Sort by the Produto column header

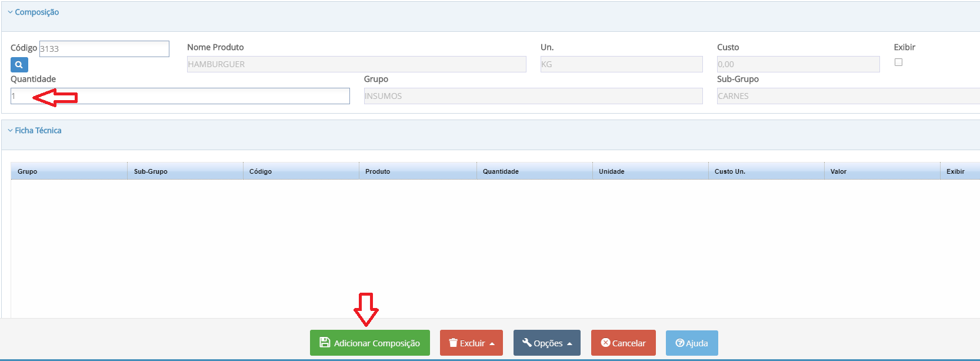[418, 171]
